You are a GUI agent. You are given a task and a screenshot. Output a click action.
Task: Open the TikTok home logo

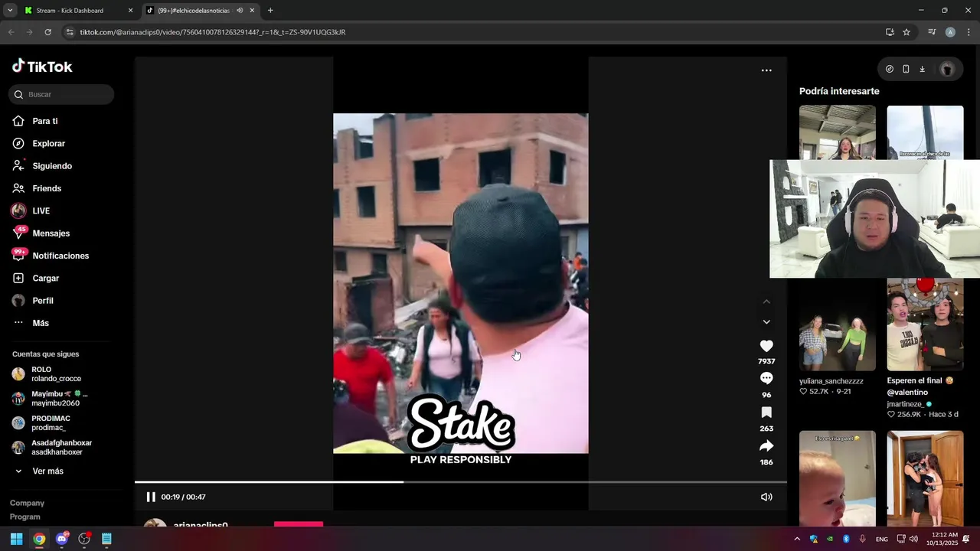pyautogui.click(x=42, y=67)
